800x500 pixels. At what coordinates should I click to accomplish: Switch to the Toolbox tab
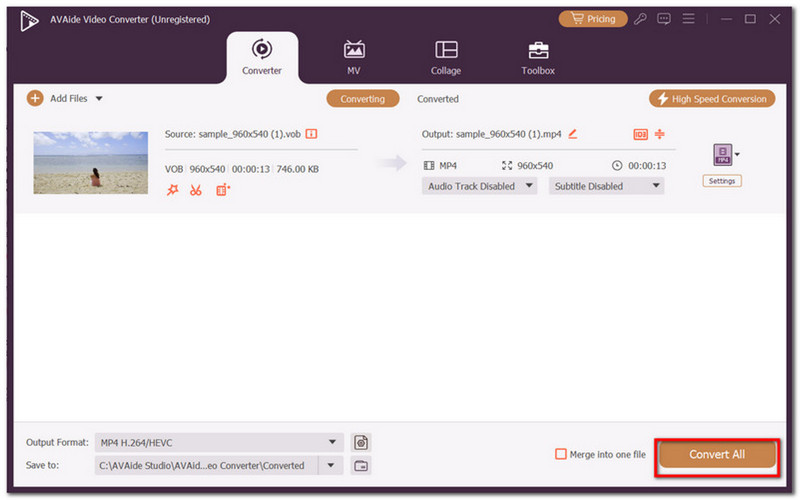[x=537, y=58]
